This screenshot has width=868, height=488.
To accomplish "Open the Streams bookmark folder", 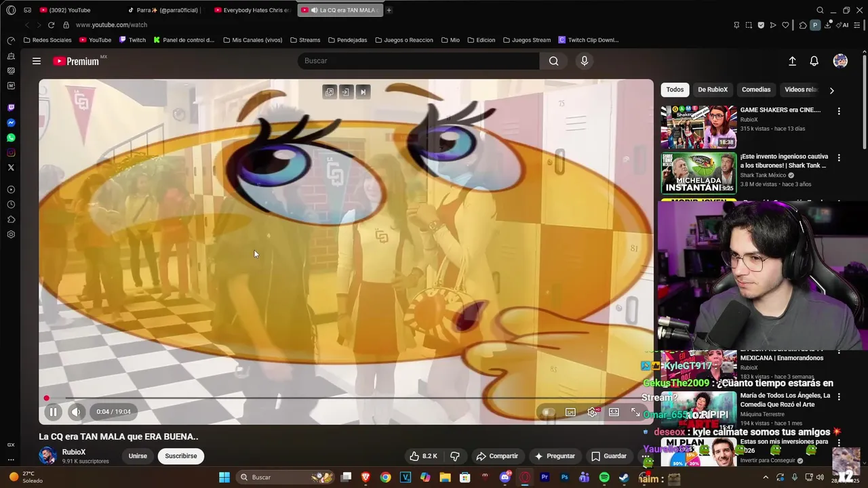I will [305, 40].
